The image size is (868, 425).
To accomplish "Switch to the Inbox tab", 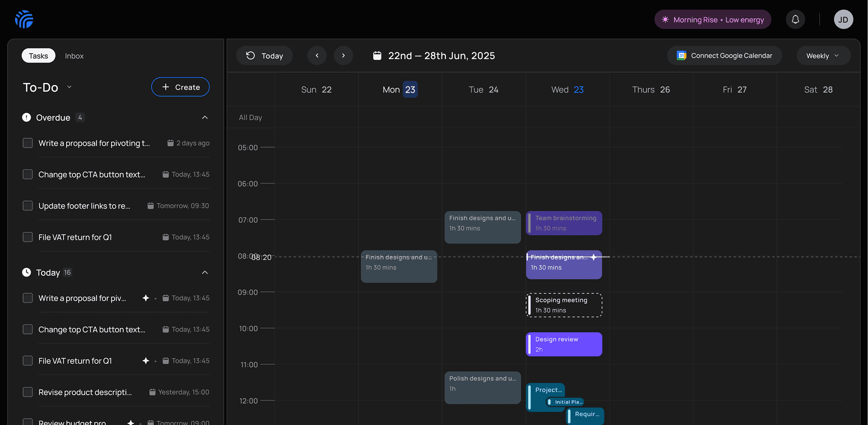I will click(74, 55).
